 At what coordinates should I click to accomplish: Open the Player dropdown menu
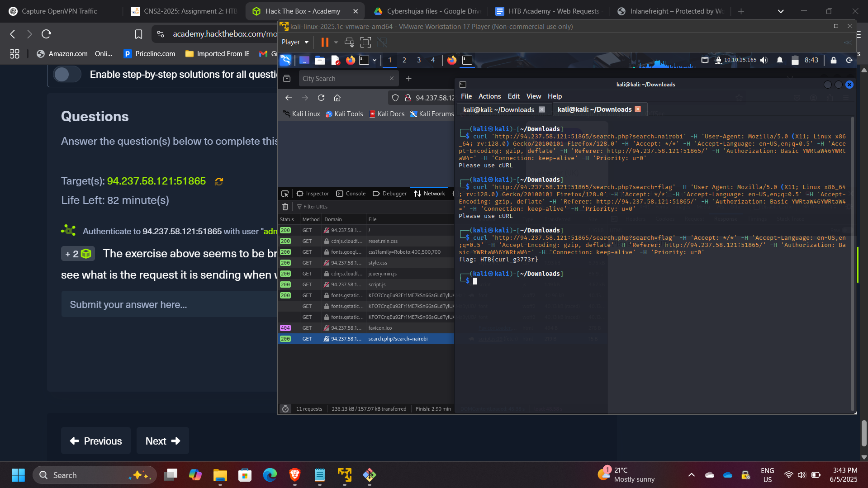point(294,42)
